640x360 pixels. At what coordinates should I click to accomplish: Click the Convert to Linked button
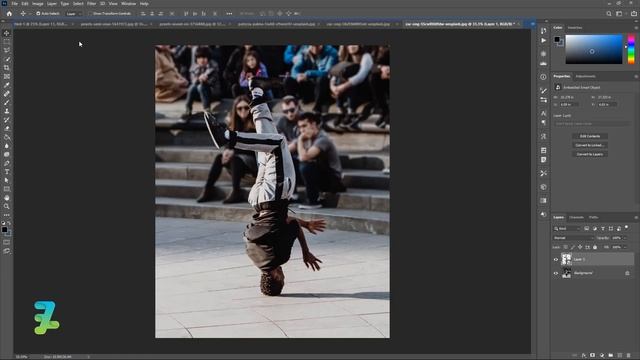(x=590, y=145)
